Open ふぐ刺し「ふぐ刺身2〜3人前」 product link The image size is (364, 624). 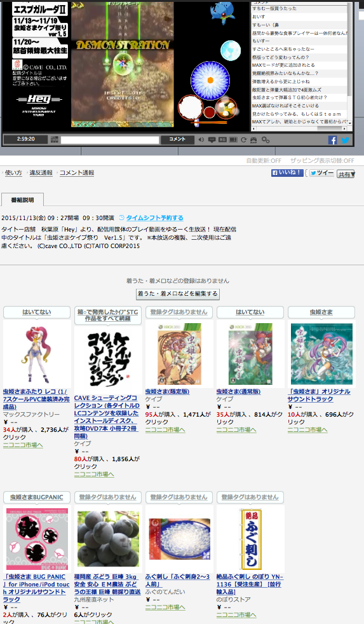coord(178,580)
